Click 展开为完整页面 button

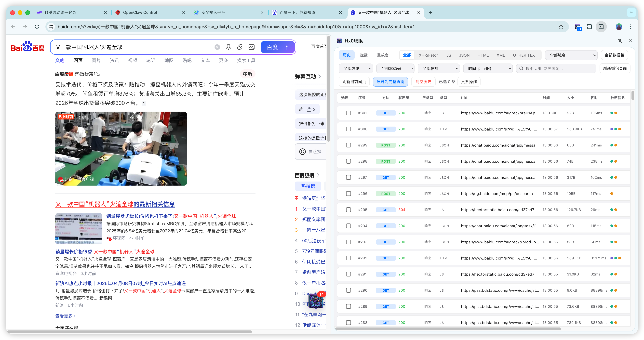click(x=390, y=82)
